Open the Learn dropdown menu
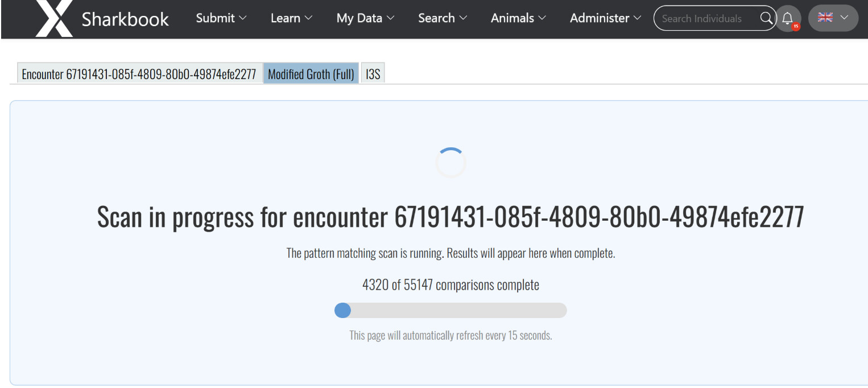The image size is (868, 388). [x=291, y=18]
